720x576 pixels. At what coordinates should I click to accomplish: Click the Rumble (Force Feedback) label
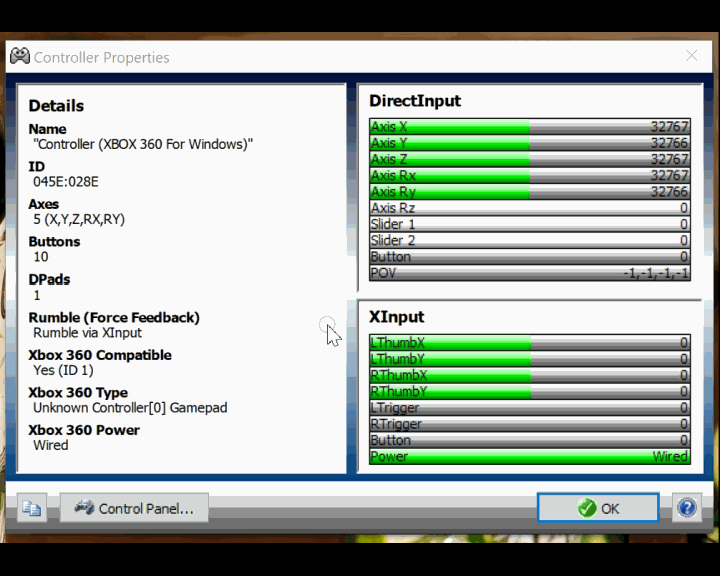click(x=114, y=317)
